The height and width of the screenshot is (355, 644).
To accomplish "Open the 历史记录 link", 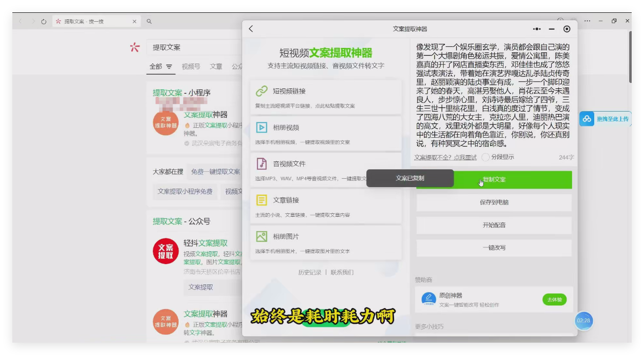I will click(310, 273).
